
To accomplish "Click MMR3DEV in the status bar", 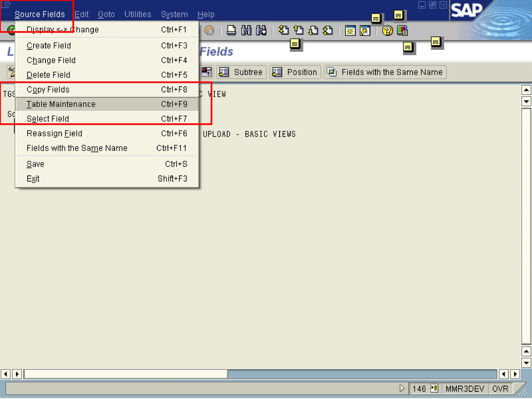I will click(x=465, y=389).
